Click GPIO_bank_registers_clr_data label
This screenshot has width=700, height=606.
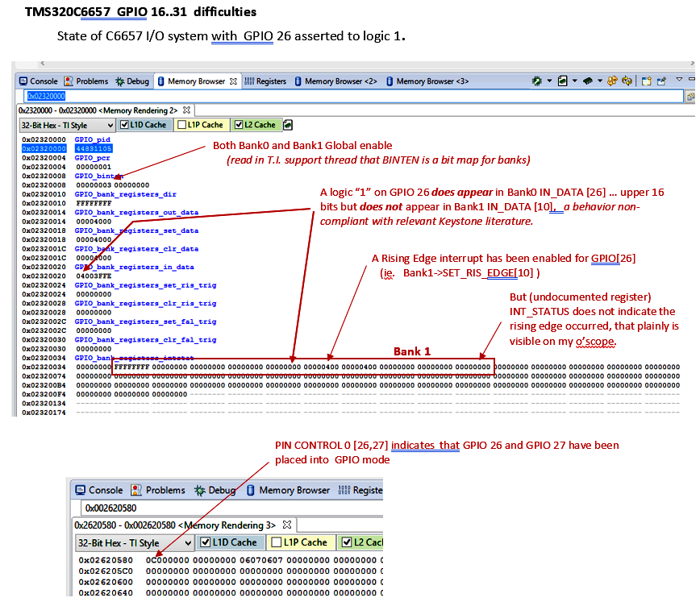click(136, 248)
